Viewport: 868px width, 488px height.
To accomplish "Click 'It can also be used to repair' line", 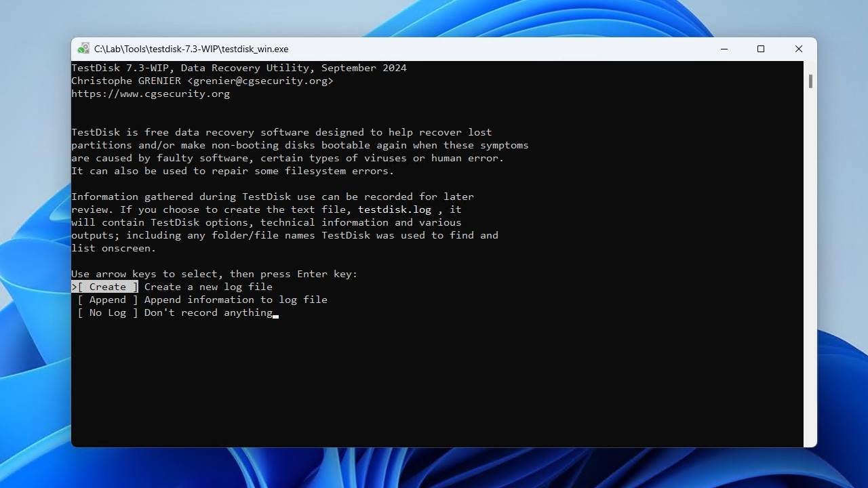I will (233, 171).
